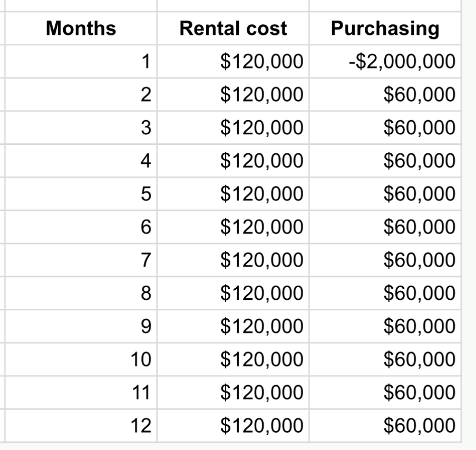The height and width of the screenshot is (450, 476).
Task: Click month 5 rental cost cell
Action: [233, 193]
